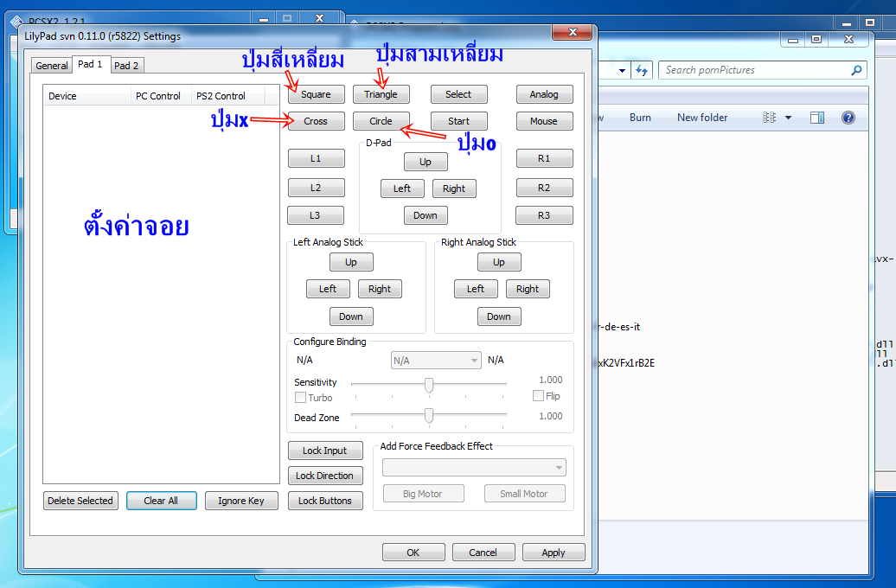Screen dimensions: 896x588
Task: Click the Device column header
Action: [x=86, y=96]
